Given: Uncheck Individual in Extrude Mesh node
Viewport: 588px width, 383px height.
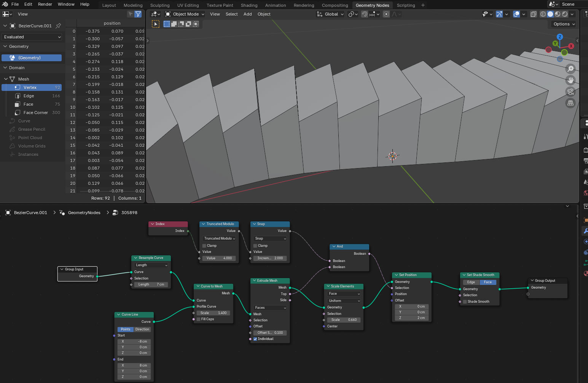Looking at the screenshot, I should click(x=255, y=339).
